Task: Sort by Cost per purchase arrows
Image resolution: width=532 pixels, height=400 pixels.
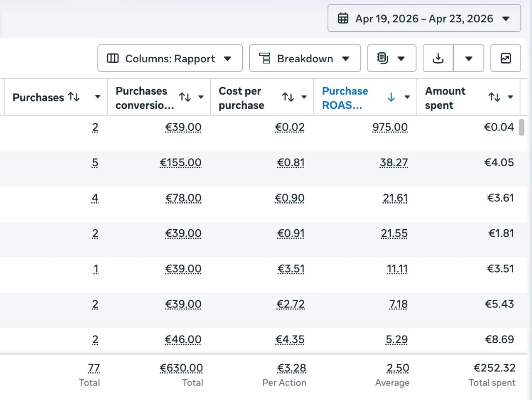Action: (x=288, y=97)
